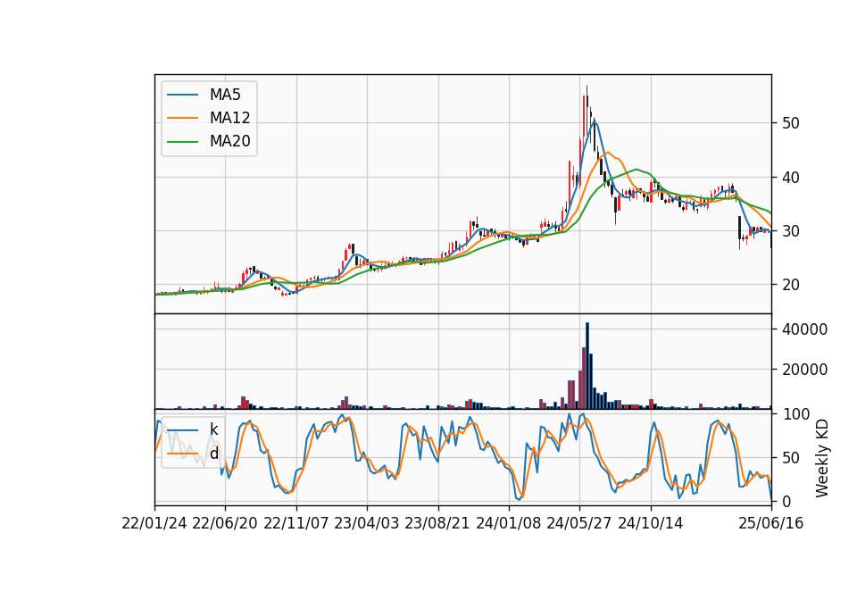857x616 pixels.
Task: Click the Weekly KD axis label
Action: pos(822,458)
